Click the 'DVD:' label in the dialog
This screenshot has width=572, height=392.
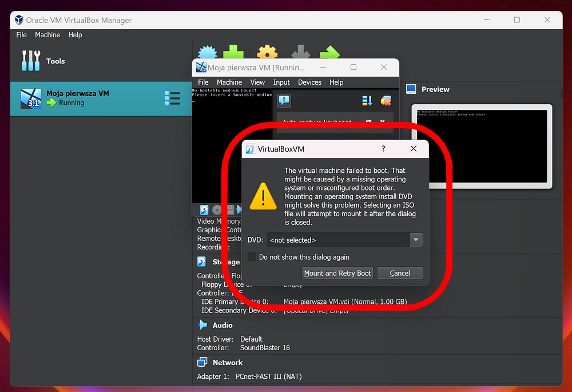click(x=255, y=240)
